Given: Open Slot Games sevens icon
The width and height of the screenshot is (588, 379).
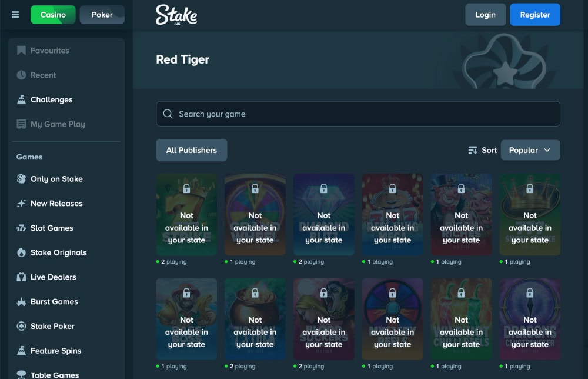Looking at the screenshot, I should (x=21, y=228).
